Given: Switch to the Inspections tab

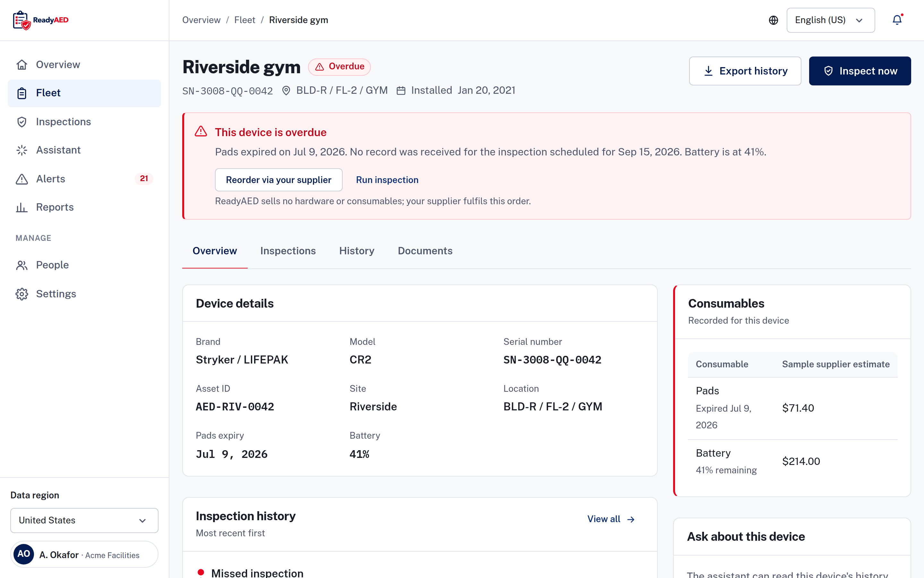Looking at the screenshot, I should pos(288,251).
